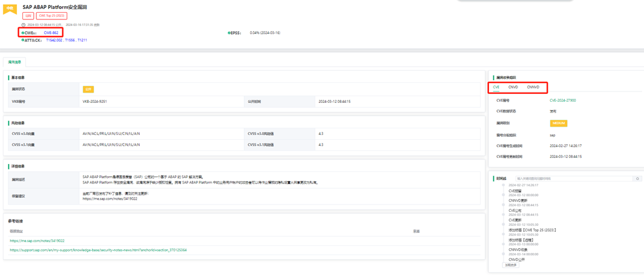Switch to the CNNVD tab
Image resolution: width=644 pixels, height=276 pixels.
coord(533,87)
